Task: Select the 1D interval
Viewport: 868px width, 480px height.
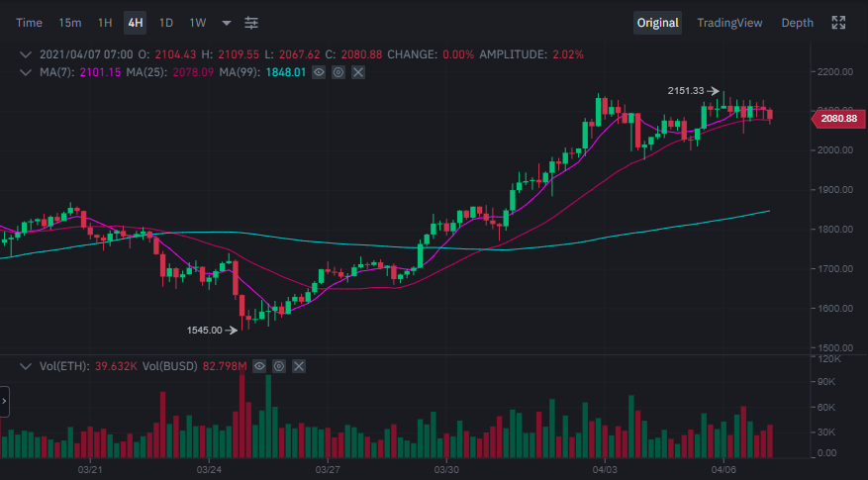Action: [166, 23]
